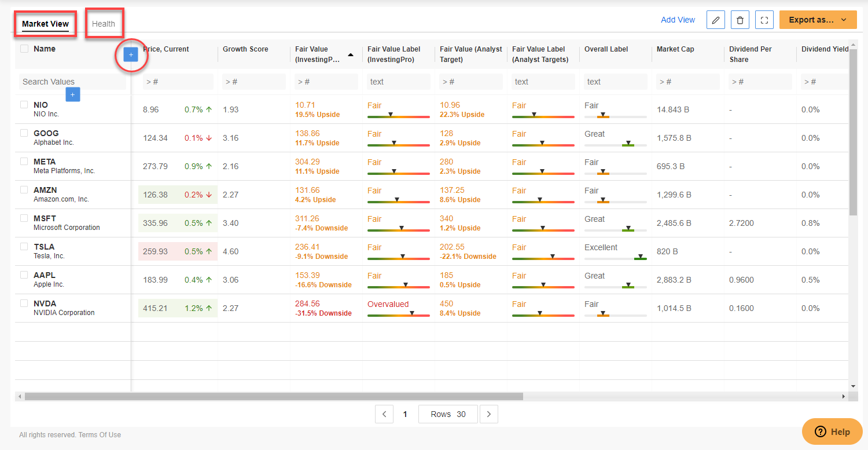Click the Fair Value Label InvestingPro text filter

[x=399, y=82]
